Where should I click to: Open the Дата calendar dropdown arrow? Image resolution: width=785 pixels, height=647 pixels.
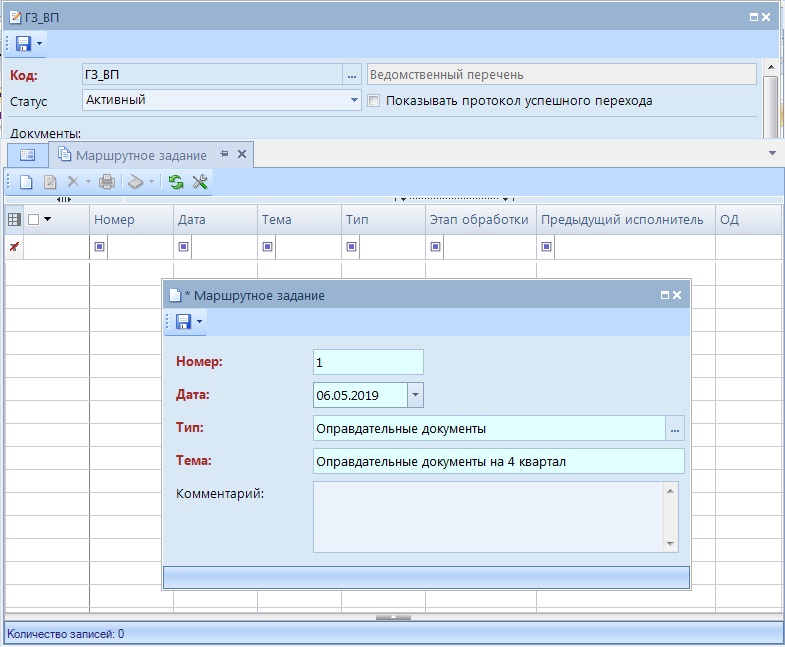click(x=416, y=395)
